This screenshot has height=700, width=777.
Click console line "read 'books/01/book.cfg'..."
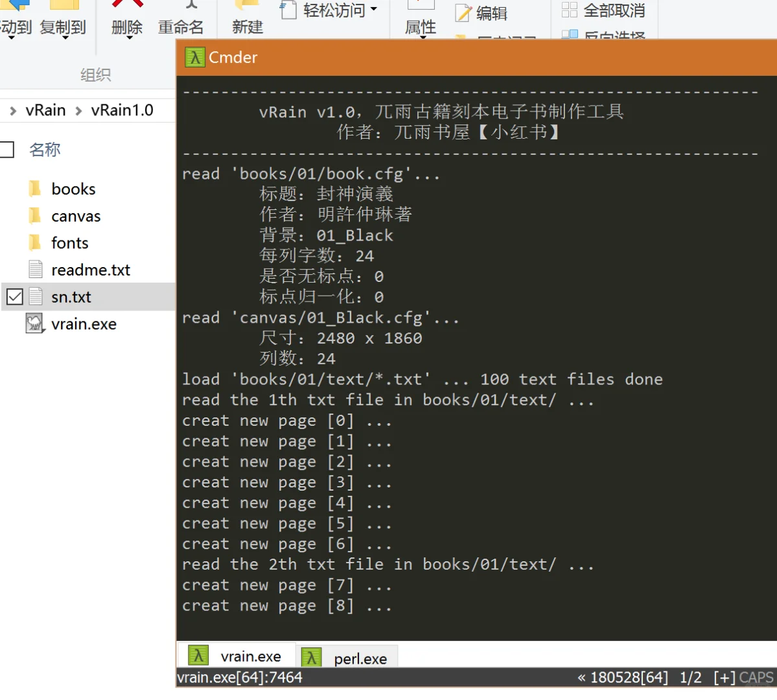(310, 174)
